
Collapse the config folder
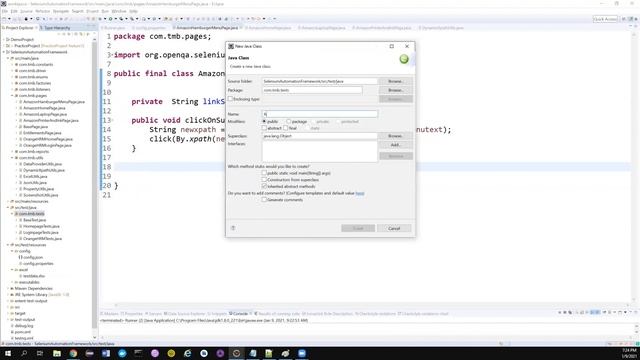pyautogui.click(x=12, y=251)
